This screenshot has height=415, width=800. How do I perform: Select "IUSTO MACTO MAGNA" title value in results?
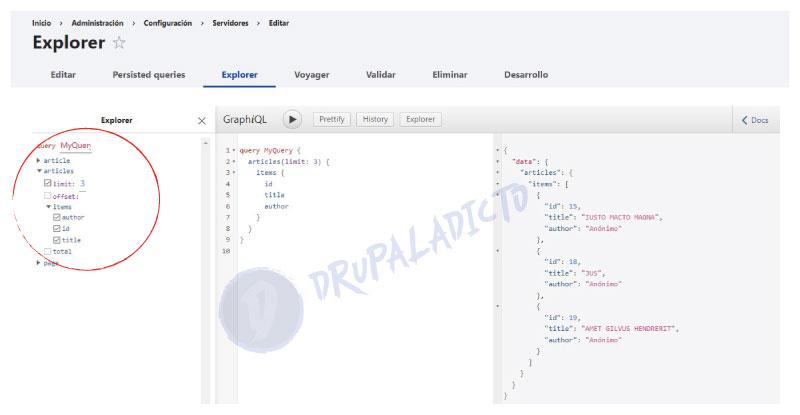click(x=620, y=217)
